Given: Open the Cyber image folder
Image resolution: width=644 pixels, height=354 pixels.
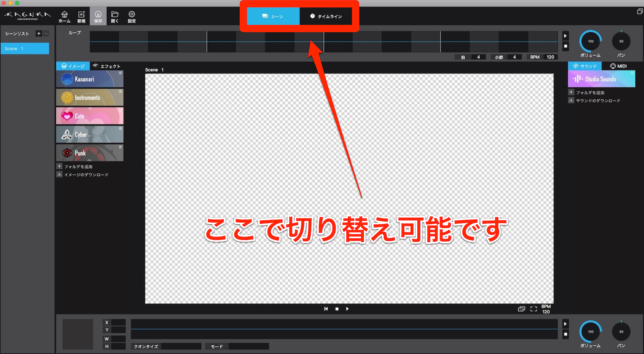Looking at the screenshot, I should point(90,135).
